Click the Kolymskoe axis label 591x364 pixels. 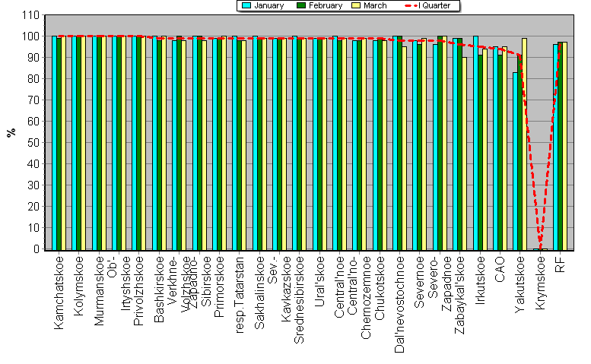tap(79, 286)
